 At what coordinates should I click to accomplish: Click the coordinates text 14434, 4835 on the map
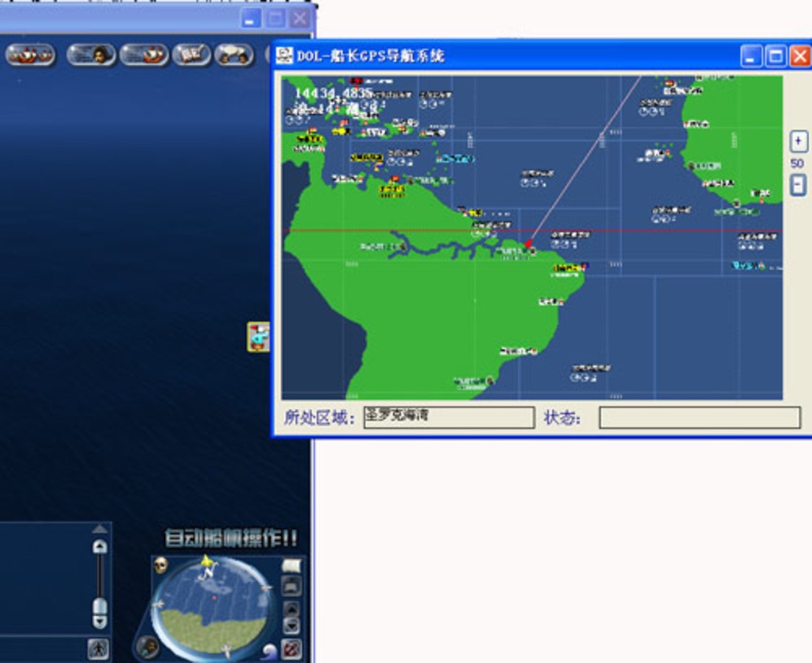point(333,94)
